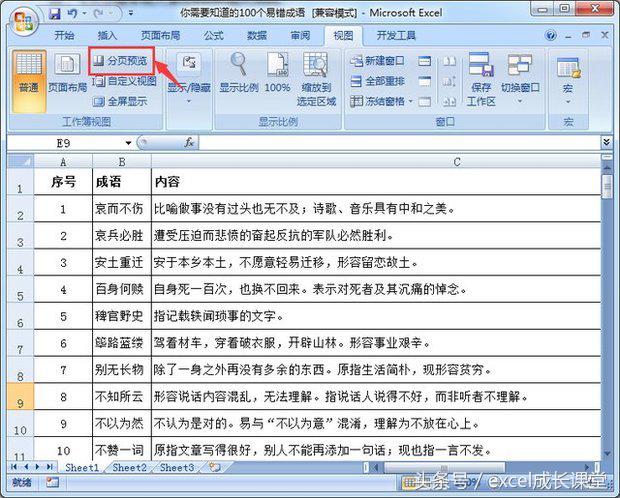Undo the last action

click(x=72, y=14)
